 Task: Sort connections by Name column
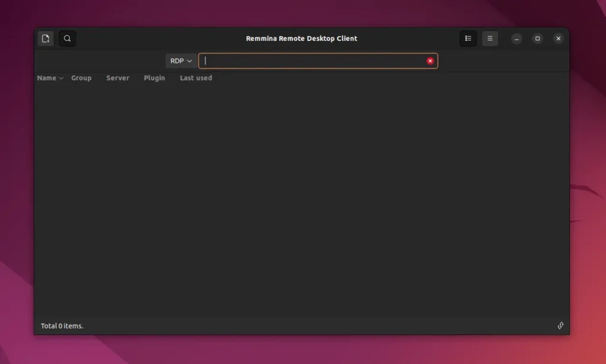tap(47, 78)
